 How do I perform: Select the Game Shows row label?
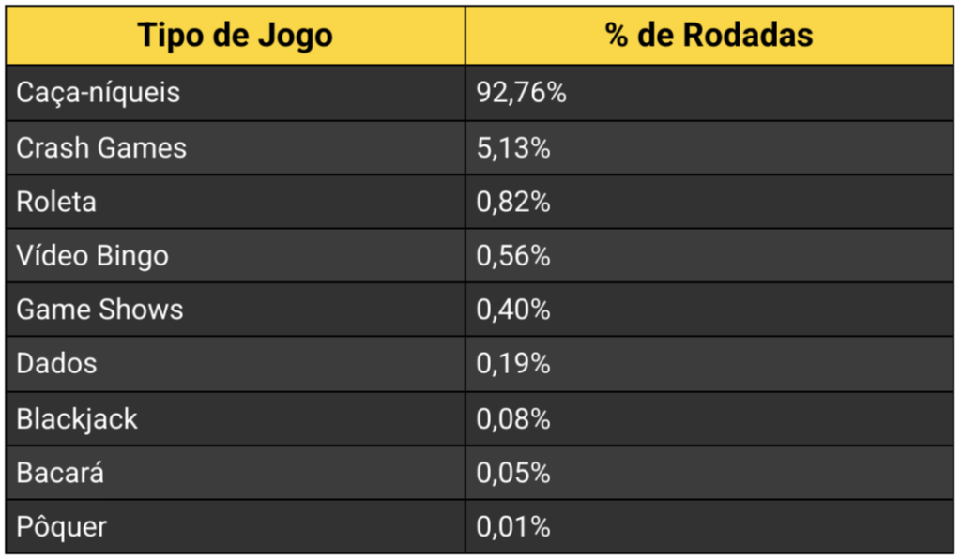click(x=100, y=310)
